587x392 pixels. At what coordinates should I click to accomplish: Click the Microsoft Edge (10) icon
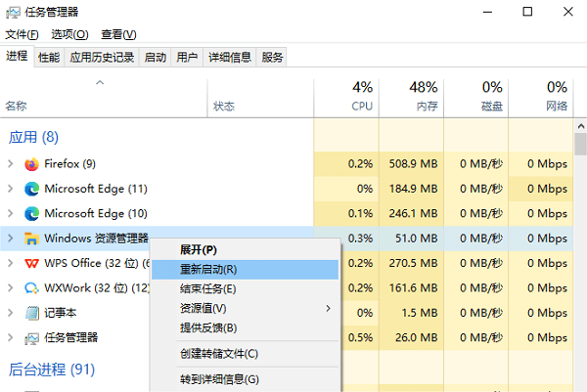pos(31,213)
